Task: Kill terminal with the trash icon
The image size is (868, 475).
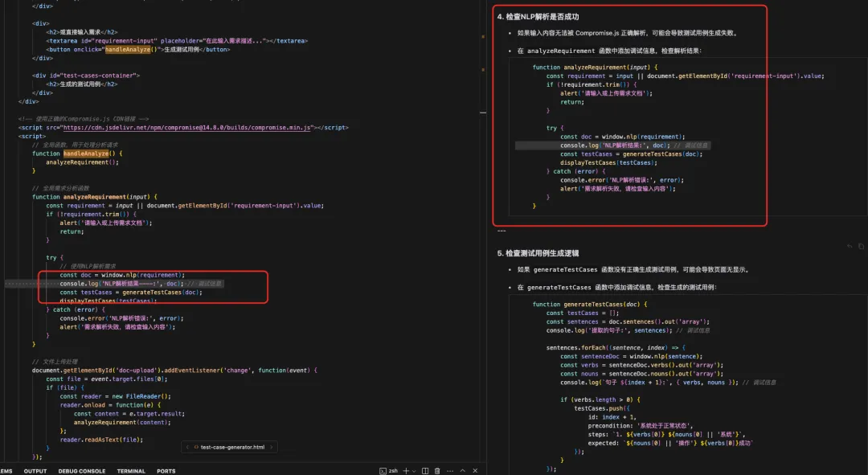Action: pos(437,470)
